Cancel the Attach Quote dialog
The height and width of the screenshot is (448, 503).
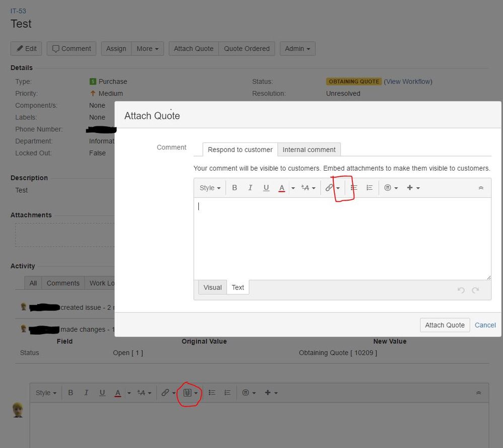485,325
